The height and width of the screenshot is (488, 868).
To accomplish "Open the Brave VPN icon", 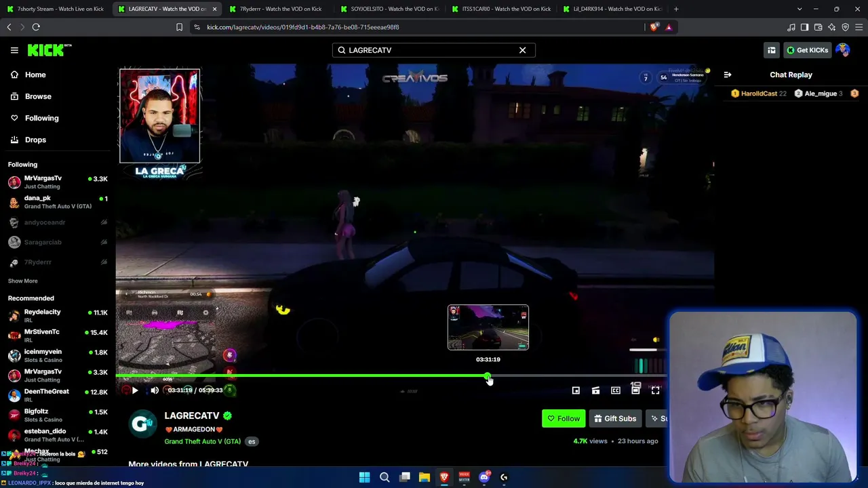I will click(x=846, y=27).
